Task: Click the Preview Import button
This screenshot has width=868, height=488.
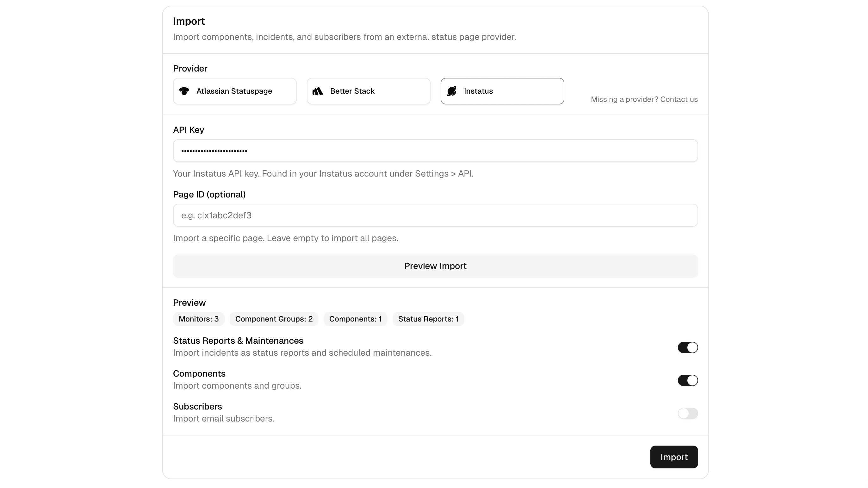Action: [x=435, y=266]
